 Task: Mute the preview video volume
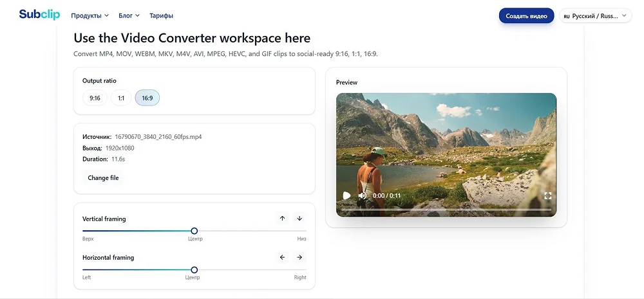point(362,195)
